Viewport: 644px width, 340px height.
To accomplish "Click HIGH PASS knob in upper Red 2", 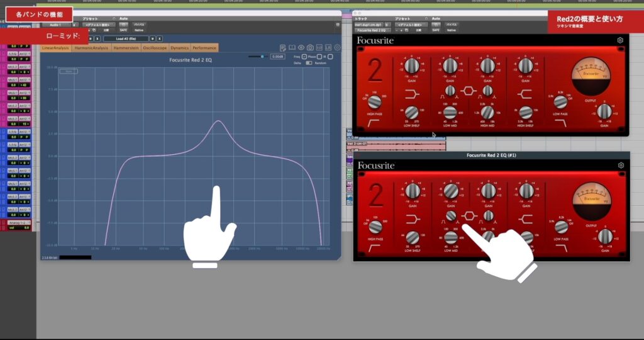I will [374, 101].
